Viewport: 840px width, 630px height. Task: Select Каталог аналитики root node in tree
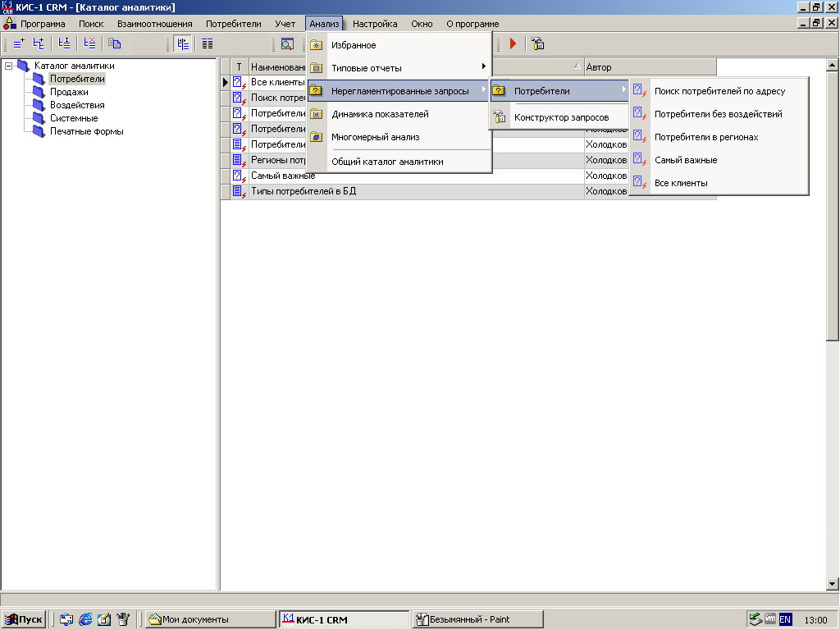point(75,66)
